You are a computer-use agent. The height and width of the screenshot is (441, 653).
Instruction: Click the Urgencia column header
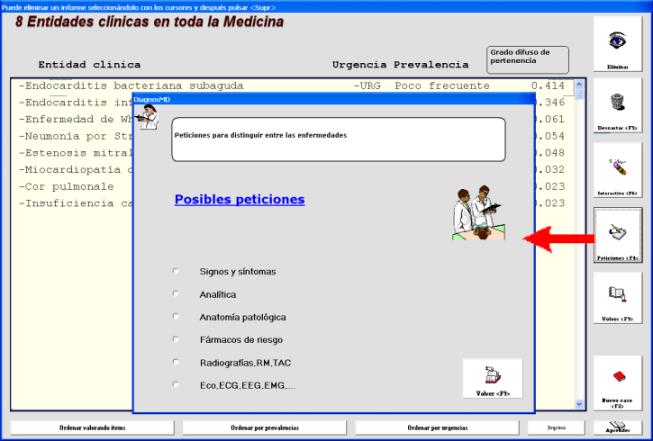tap(359, 65)
